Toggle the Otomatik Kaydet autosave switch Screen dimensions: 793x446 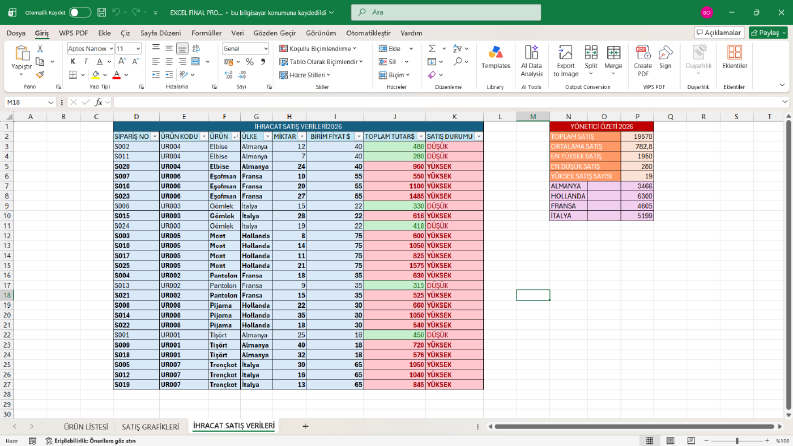pyautogui.click(x=80, y=12)
